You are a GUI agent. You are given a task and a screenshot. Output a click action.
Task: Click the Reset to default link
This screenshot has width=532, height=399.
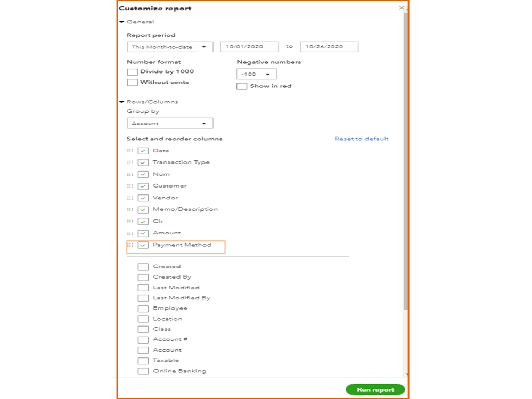coord(362,139)
